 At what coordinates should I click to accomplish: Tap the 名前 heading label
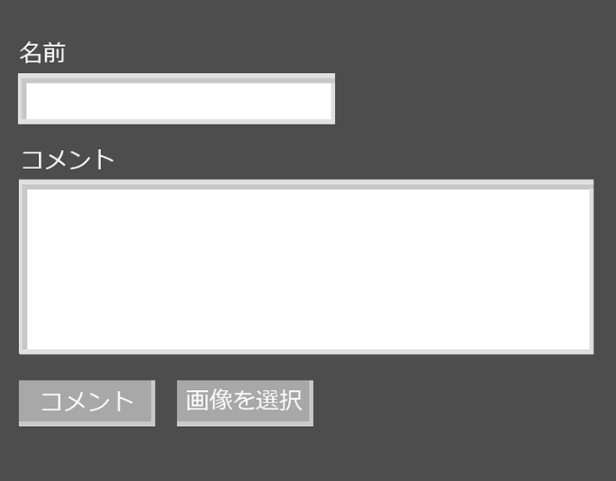pos(42,53)
